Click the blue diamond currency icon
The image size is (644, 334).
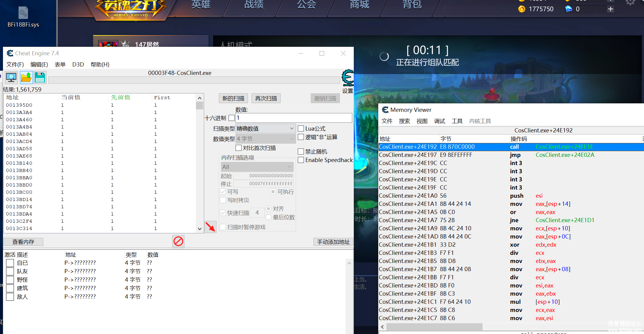[569, 9]
